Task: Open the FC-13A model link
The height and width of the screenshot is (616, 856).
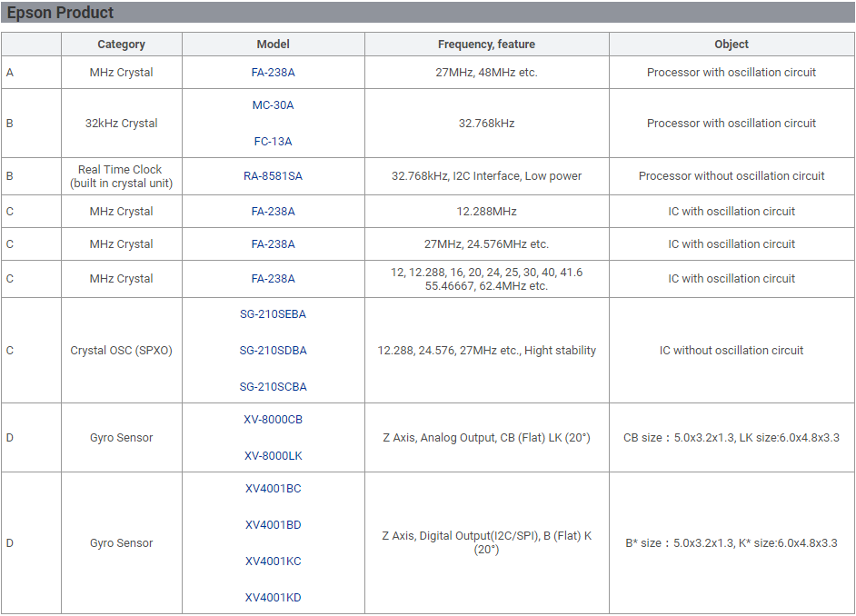Action: point(273,142)
